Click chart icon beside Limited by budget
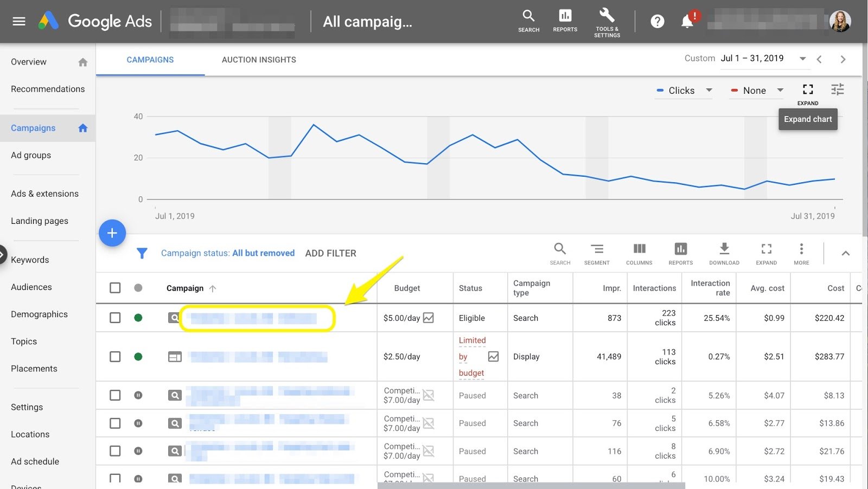The image size is (868, 489). point(493,356)
